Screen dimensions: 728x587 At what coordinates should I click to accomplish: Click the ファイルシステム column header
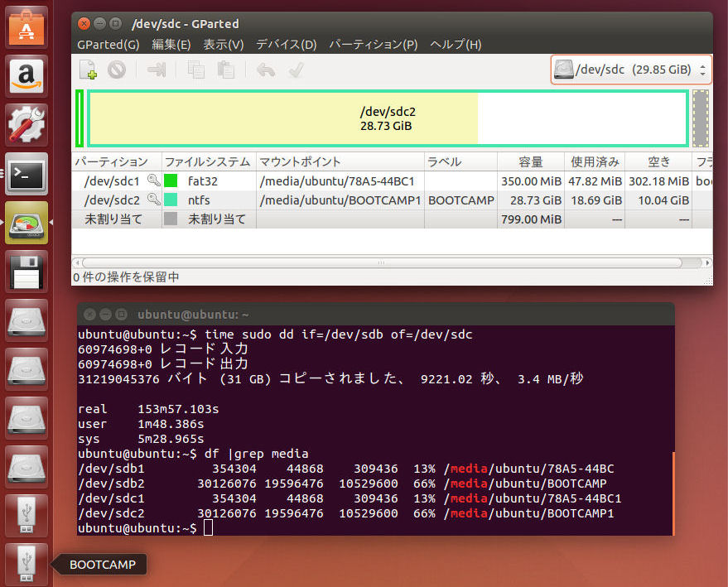tap(209, 161)
